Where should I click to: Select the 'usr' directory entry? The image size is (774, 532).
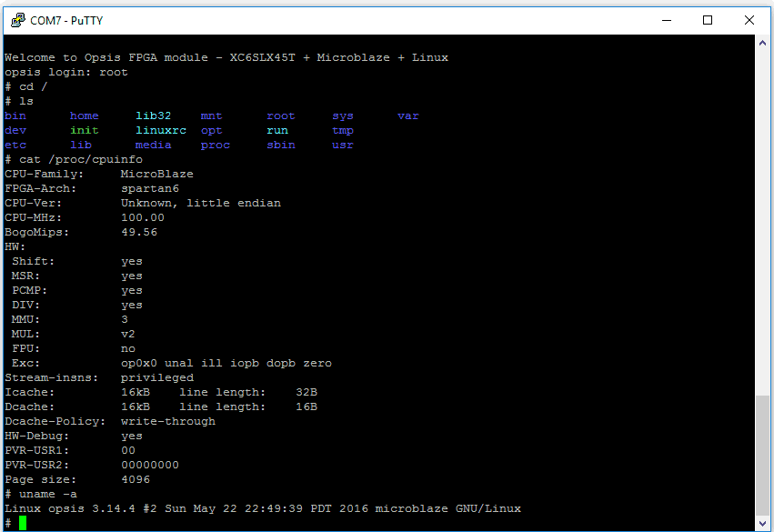click(x=342, y=145)
